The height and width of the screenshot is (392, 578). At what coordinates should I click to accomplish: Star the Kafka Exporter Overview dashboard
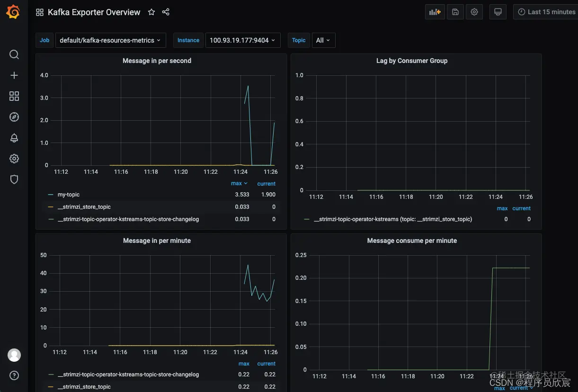[x=151, y=12]
